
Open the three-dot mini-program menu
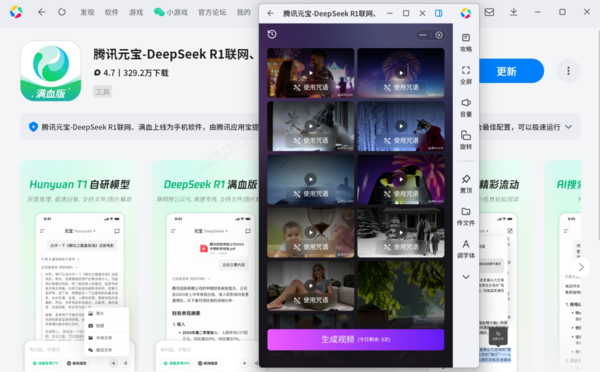point(423,35)
